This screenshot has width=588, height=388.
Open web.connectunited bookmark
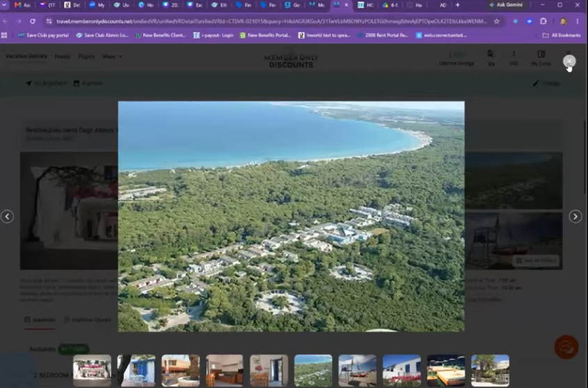pos(441,35)
